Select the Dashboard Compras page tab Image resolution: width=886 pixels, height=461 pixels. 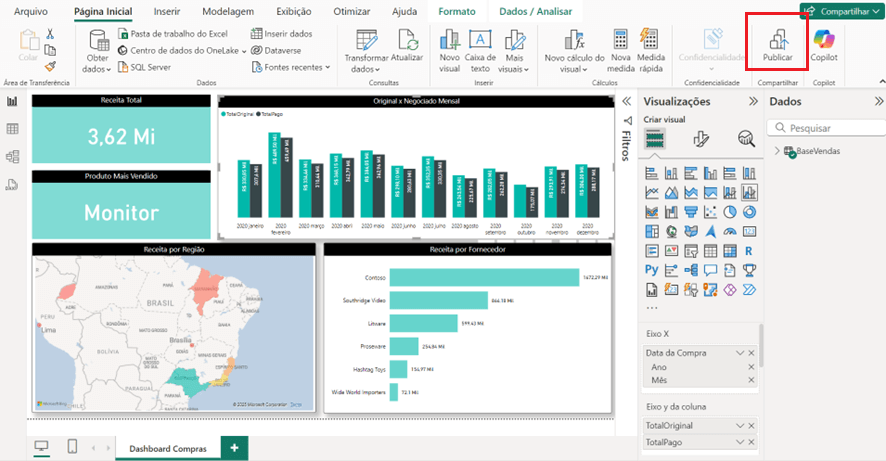point(168,449)
